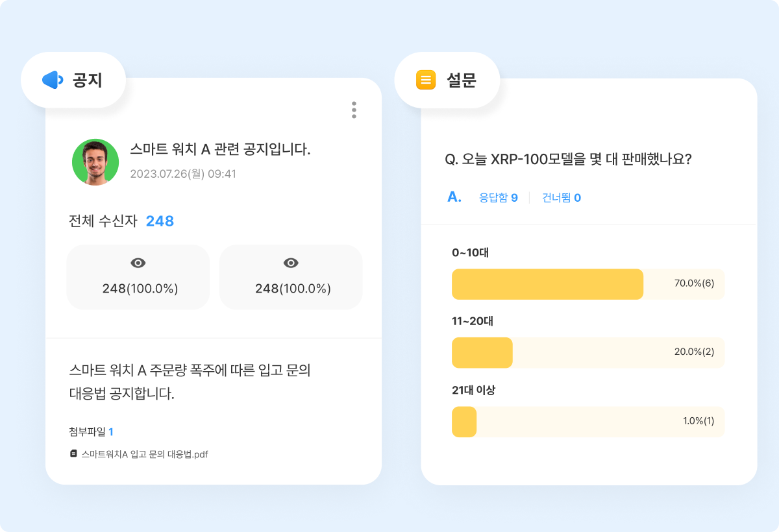Click the sender's profile photo avatar
779x532 pixels.
(95, 162)
